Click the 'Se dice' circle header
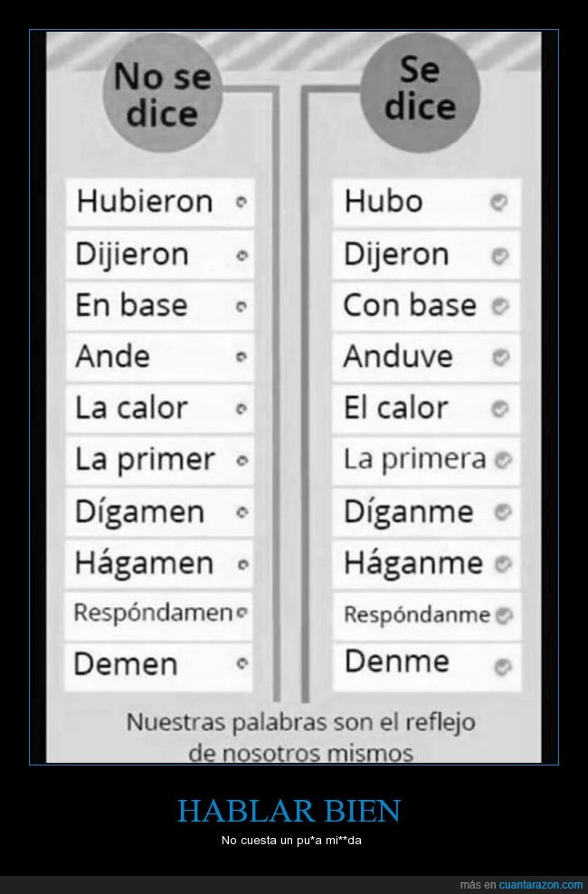 click(421, 90)
